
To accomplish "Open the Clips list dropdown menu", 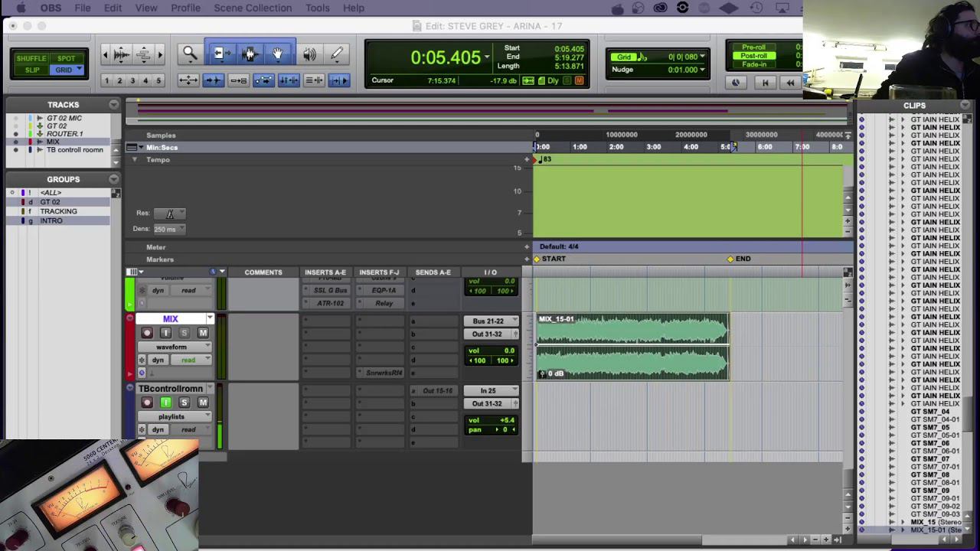I will [965, 106].
